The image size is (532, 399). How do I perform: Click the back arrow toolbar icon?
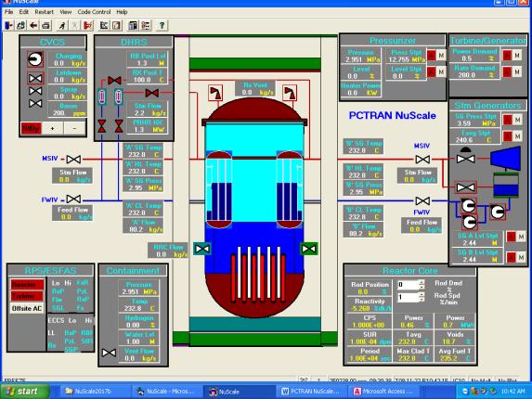pyautogui.click(x=33, y=25)
